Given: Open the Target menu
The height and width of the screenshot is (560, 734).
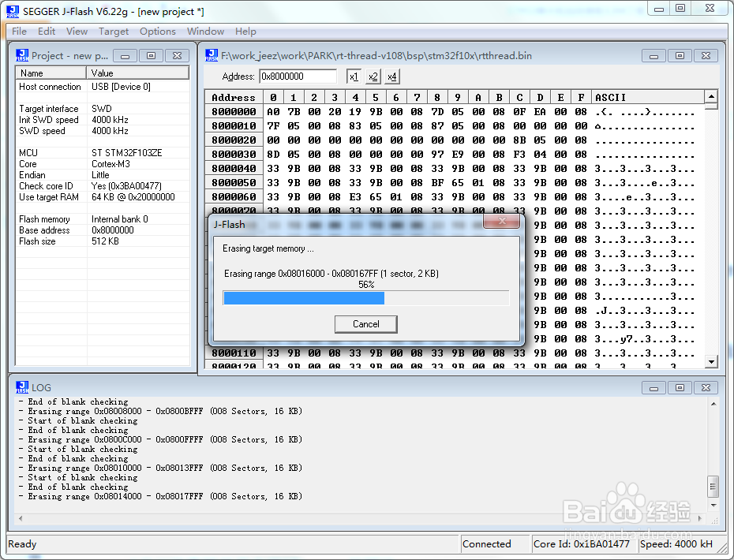Looking at the screenshot, I should [x=114, y=32].
